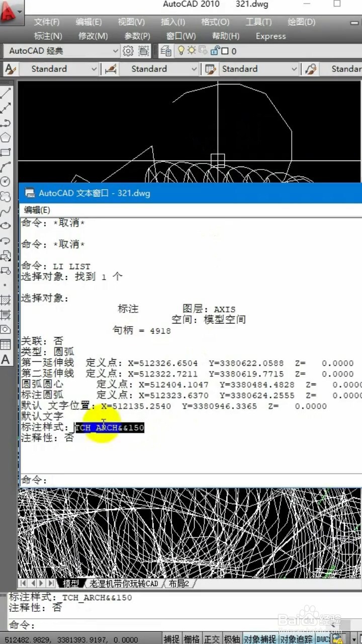Screen dimensions: 362x644
Task: Select the Polyline tool
Action: [x=6, y=122]
